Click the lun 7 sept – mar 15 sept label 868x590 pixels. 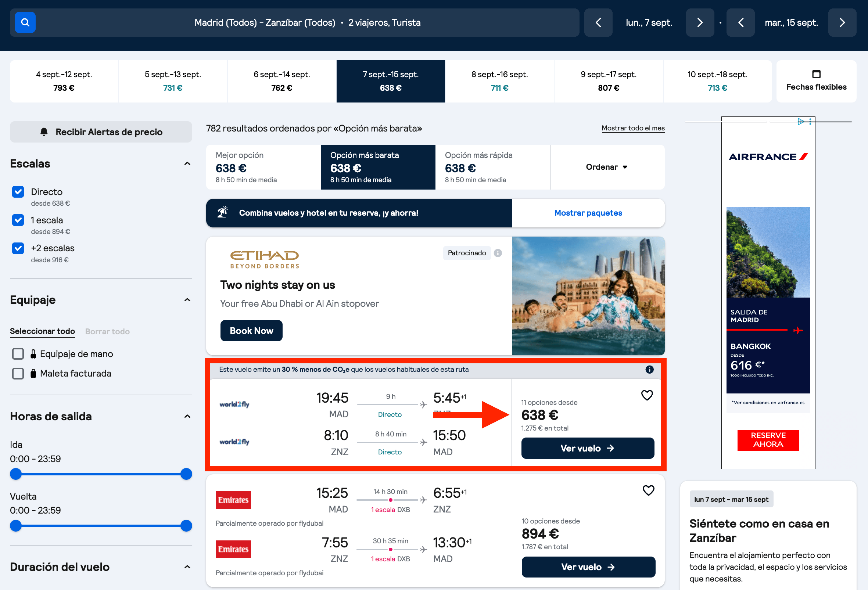731,499
